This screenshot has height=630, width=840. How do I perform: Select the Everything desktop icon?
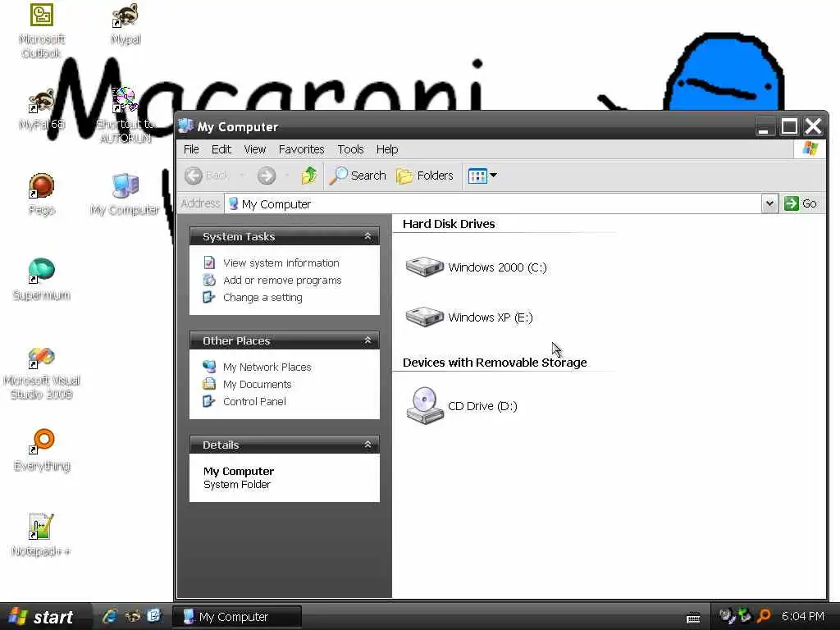coord(42,450)
